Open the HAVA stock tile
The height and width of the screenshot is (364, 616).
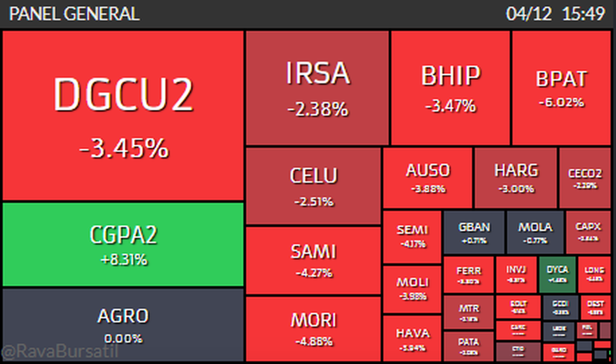point(412,338)
